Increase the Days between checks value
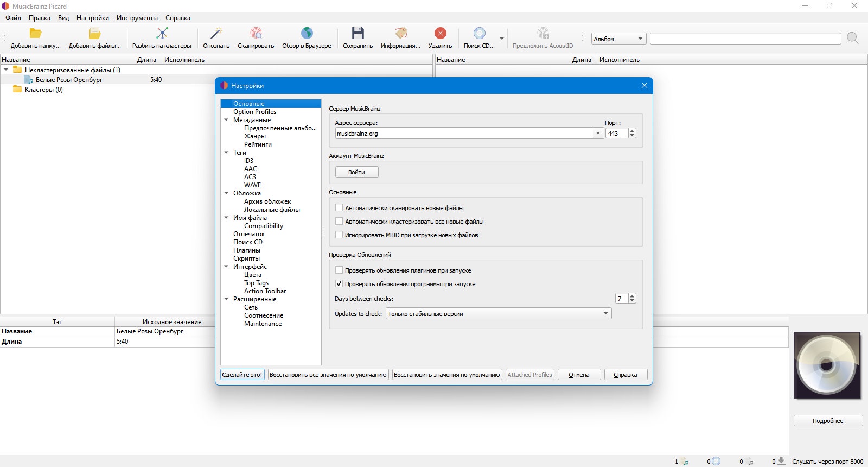This screenshot has height=467, width=868. tap(632, 296)
